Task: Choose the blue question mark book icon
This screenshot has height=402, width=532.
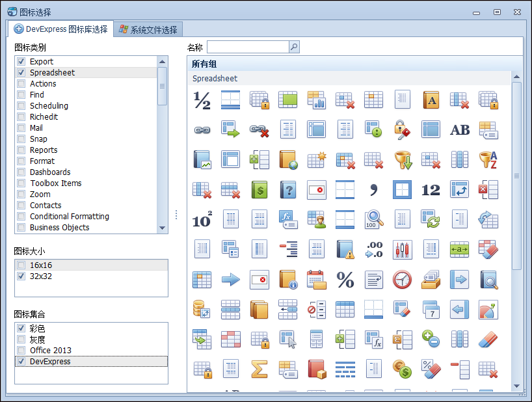Action: click(288, 190)
